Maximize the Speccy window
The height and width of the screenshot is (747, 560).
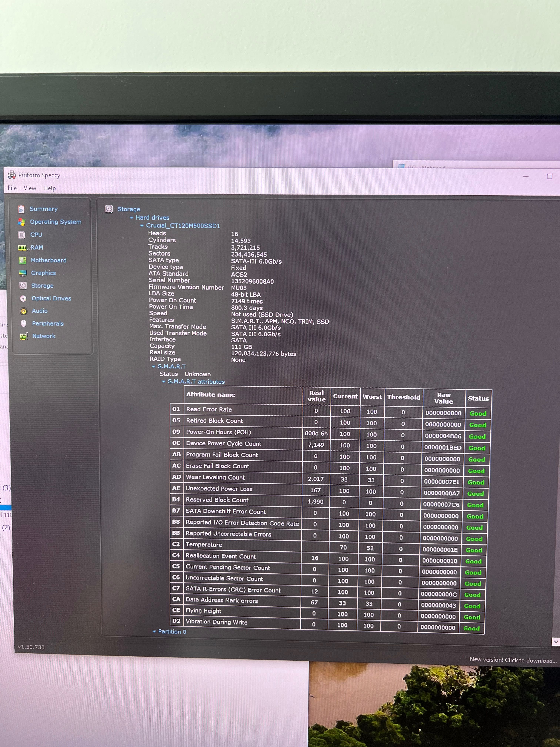(x=549, y=177)
